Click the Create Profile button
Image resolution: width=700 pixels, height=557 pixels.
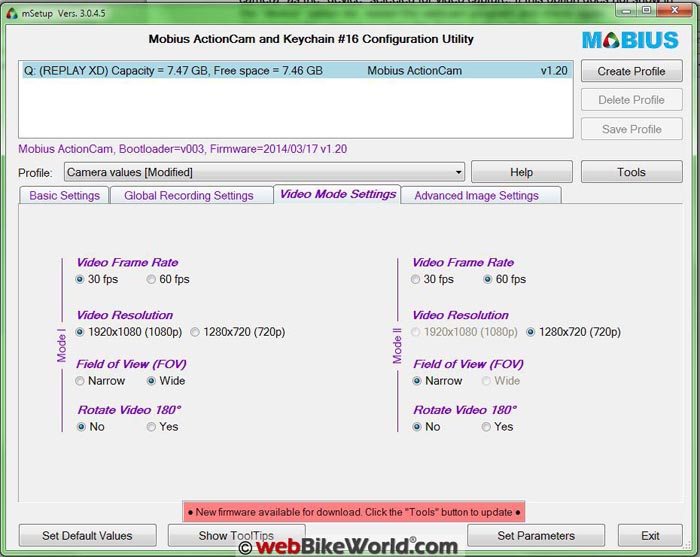(631, 71)
